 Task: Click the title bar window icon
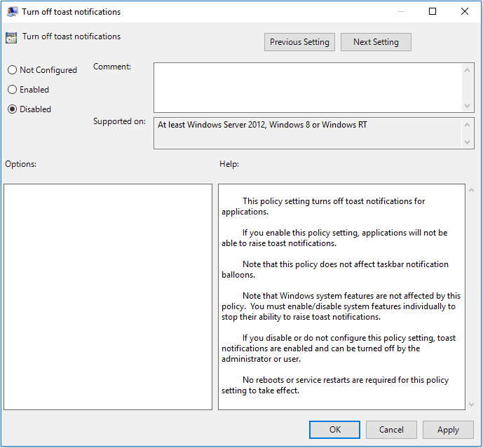click(12, 12)
